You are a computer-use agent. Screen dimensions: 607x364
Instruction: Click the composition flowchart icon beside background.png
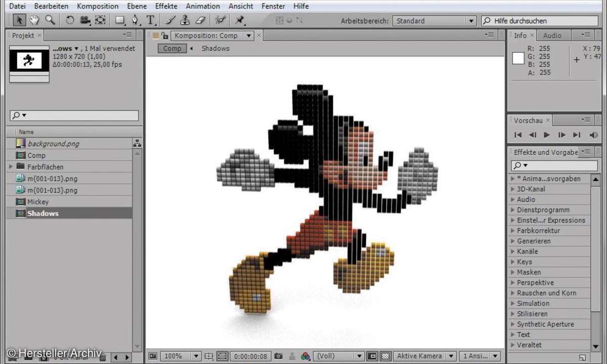(x=137, y=144)
